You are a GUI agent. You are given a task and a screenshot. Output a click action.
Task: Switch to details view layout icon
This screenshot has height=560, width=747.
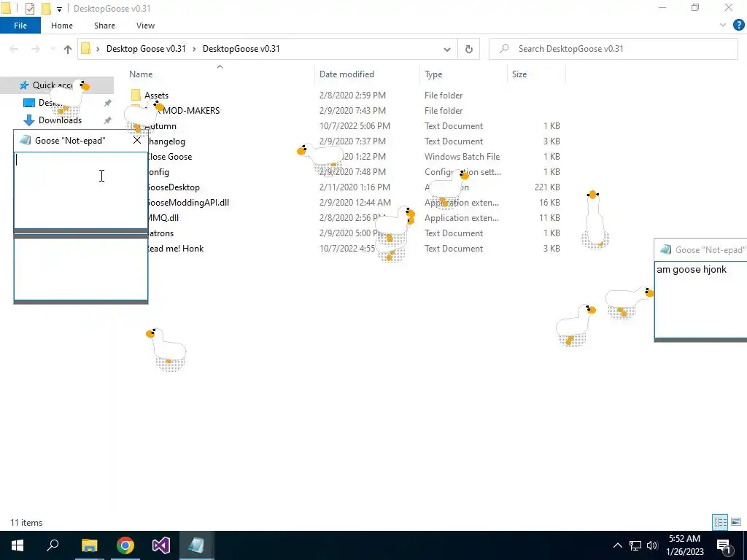(720, 522)
